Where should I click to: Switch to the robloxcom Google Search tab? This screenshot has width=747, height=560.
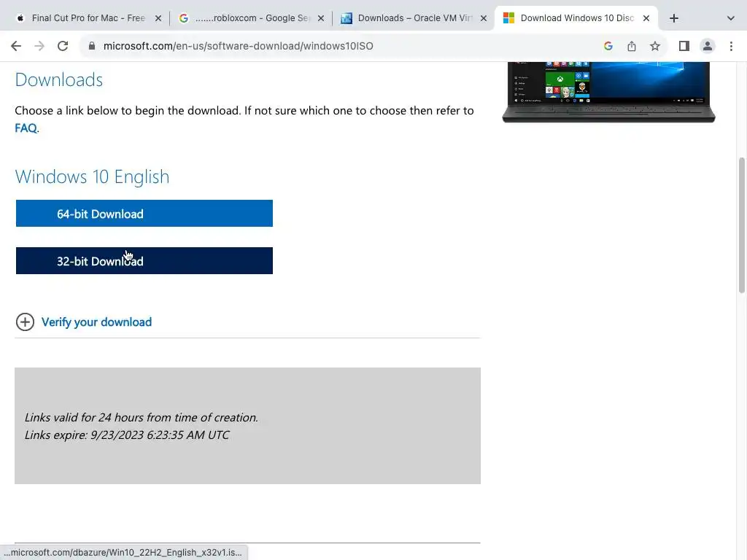[252, 18]
